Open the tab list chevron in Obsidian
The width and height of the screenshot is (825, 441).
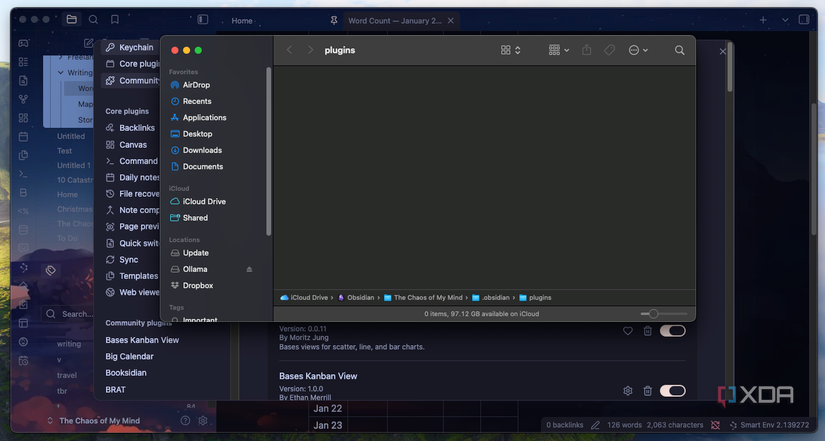pyautogui.click(x=785, y=20)
